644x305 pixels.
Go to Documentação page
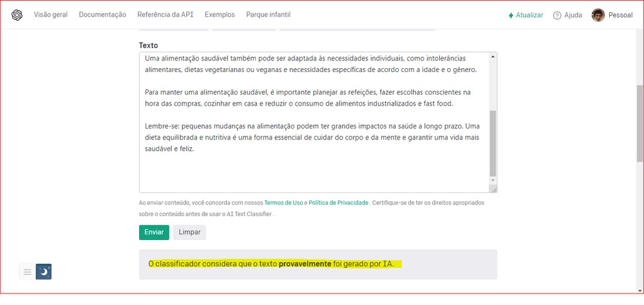coord(102,15)
